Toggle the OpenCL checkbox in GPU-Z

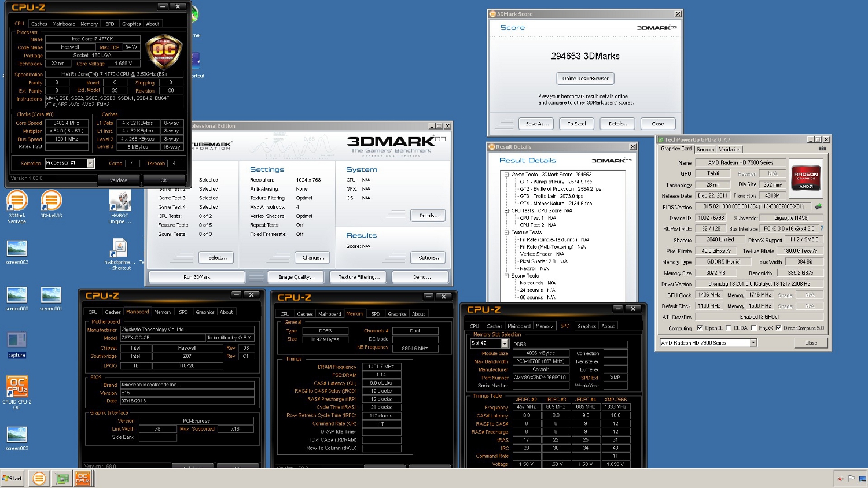click(x=700, y=328)
